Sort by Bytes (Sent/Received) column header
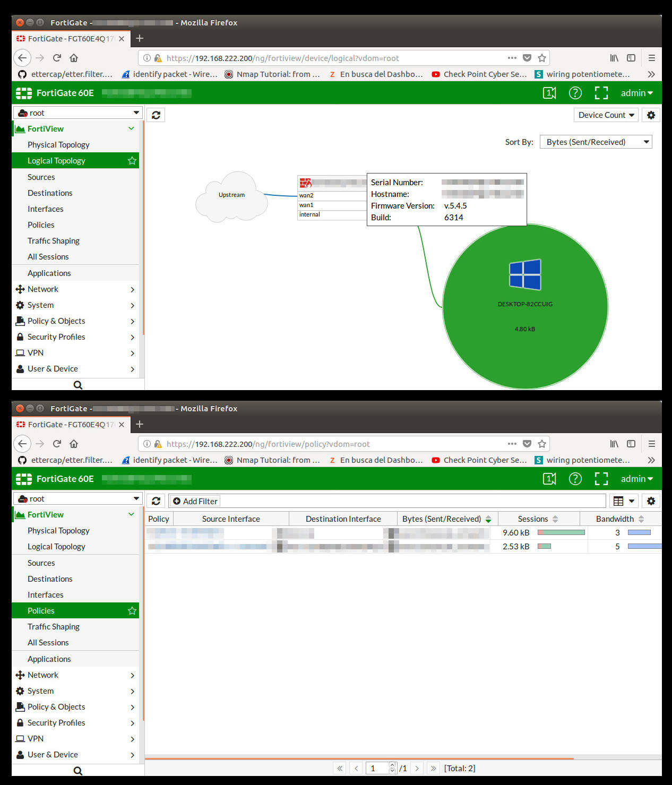The image size is (672, 785). (x=446, y=519)
